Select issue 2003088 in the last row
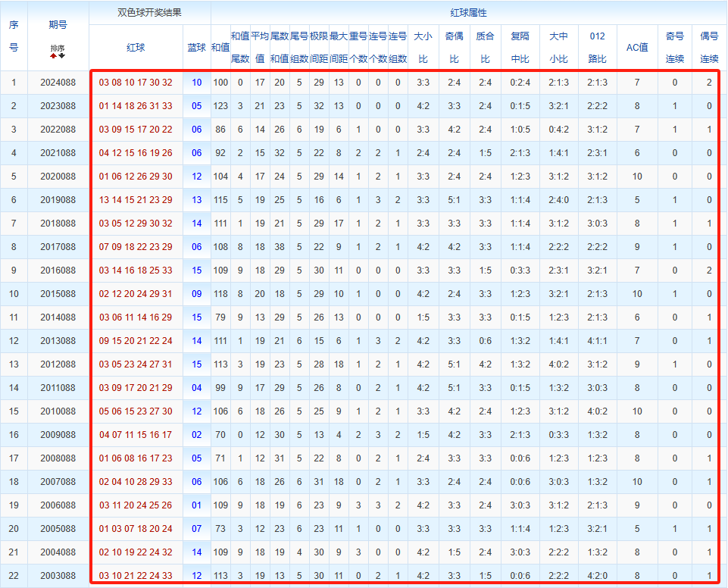728x588 pixels. (x=58, y=576)
